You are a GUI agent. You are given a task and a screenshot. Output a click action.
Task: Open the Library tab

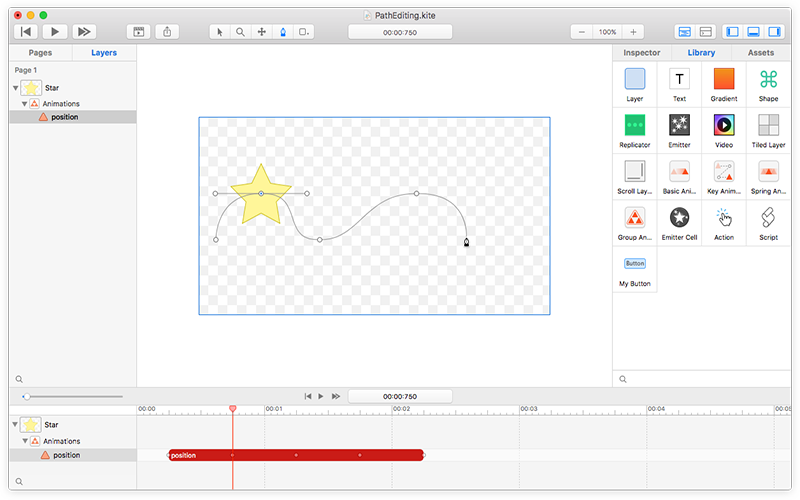701,53
